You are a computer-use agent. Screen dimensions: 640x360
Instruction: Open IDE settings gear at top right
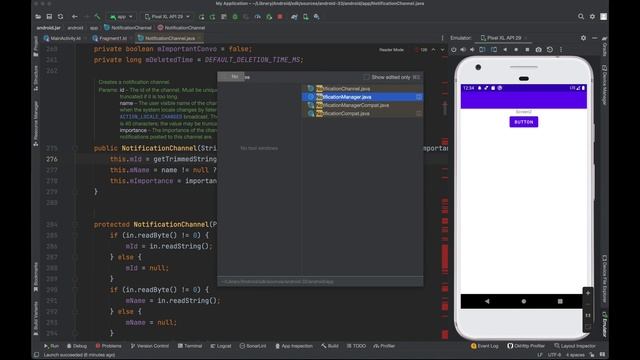coord(592,17)
